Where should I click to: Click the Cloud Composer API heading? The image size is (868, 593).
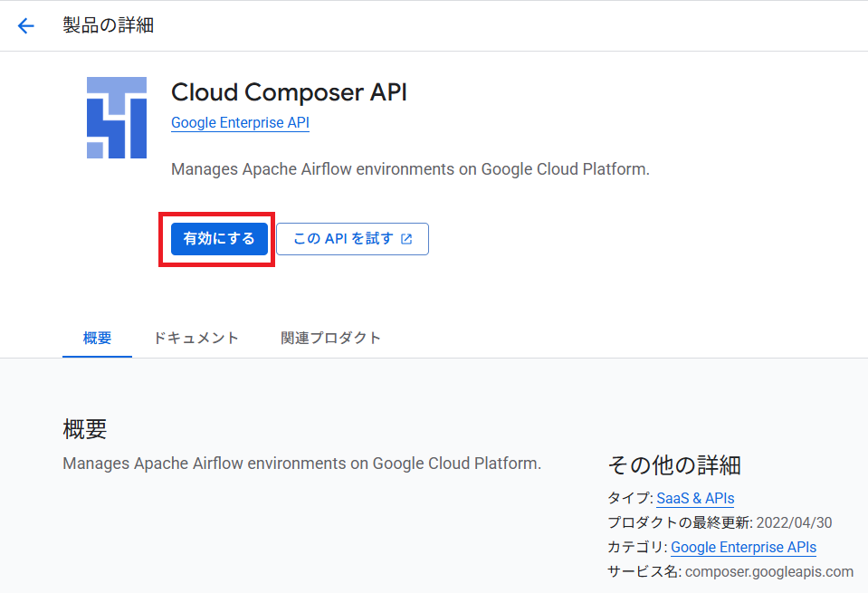coord(289,92)
